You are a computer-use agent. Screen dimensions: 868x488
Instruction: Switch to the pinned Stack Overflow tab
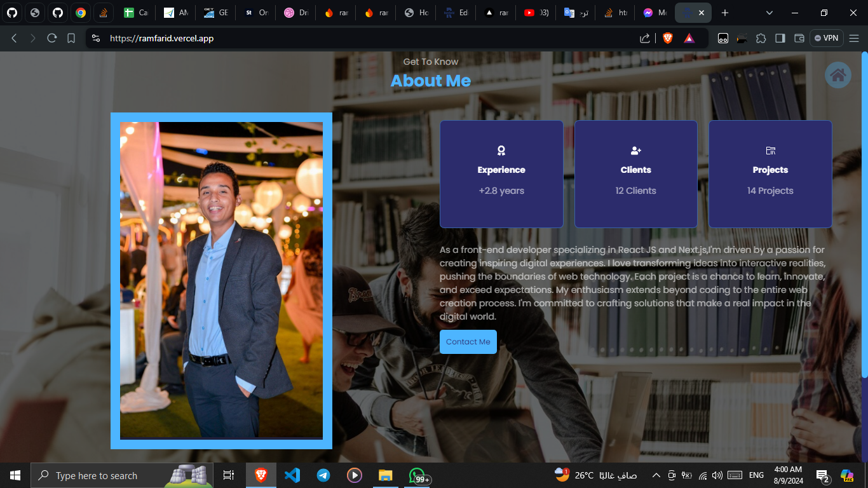(x=104, y=13)
